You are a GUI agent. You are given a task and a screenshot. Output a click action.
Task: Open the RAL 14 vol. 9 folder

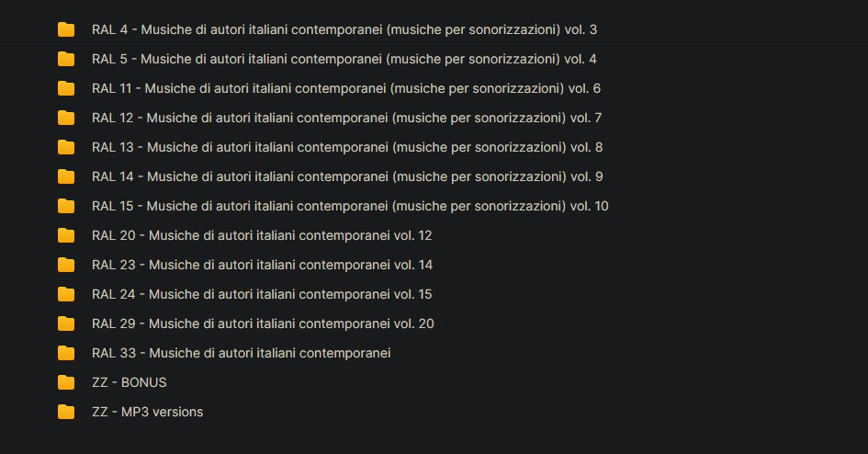[347, 176]
